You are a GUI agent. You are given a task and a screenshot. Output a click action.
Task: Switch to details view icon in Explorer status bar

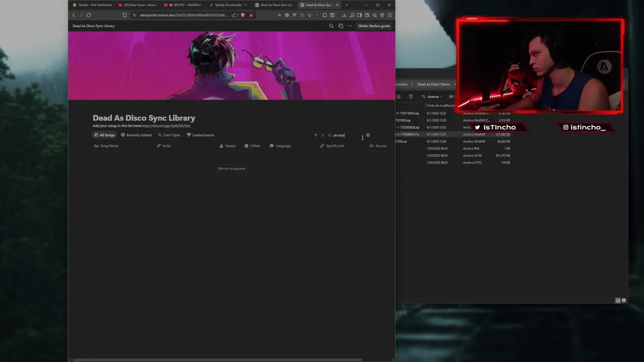[x=618, y=301]
